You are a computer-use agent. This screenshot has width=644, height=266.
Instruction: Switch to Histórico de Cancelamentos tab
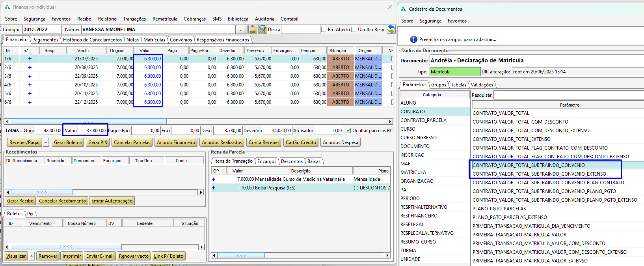(x=93, y=40)
